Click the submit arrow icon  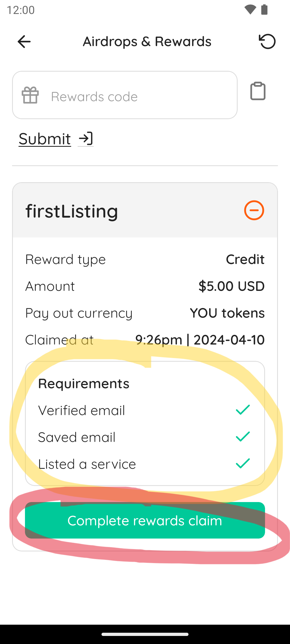pos(86,139)
